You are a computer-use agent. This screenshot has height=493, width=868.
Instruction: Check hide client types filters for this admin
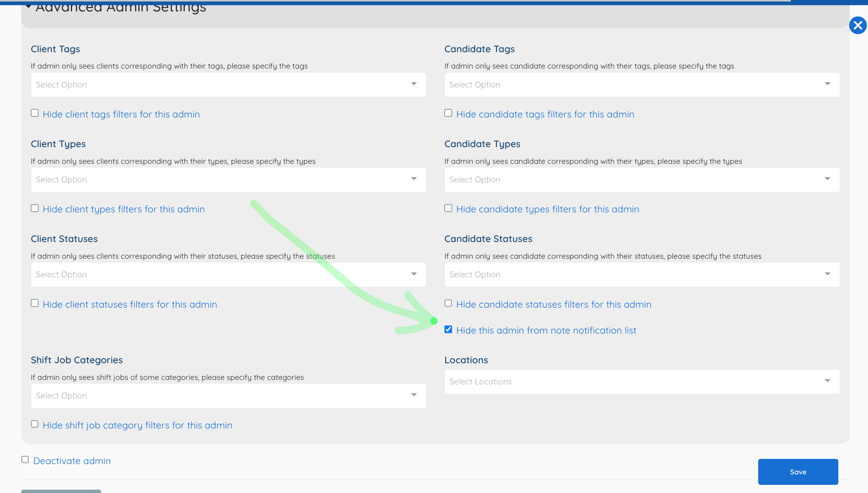pyautogui.click(x=34, y=207)
